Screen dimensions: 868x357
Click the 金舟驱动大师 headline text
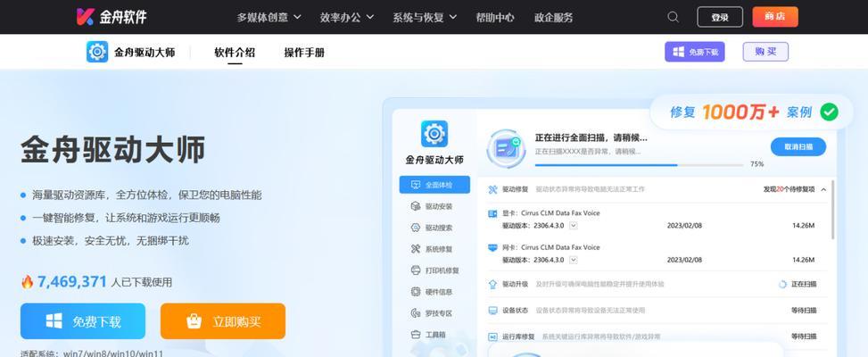tap(113, 149)
